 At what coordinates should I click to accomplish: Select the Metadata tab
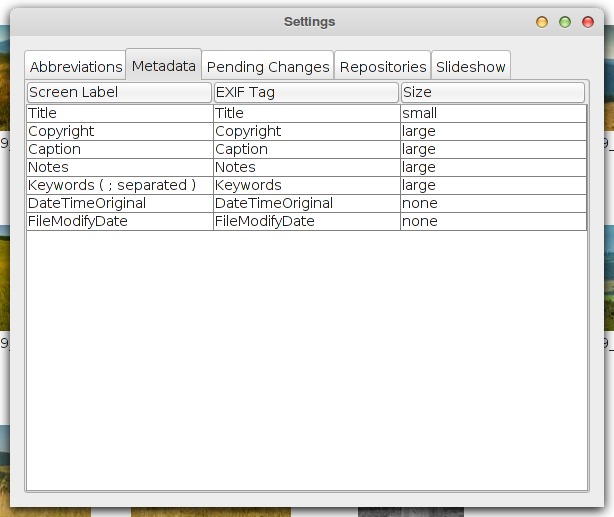[x=164, y=65]
